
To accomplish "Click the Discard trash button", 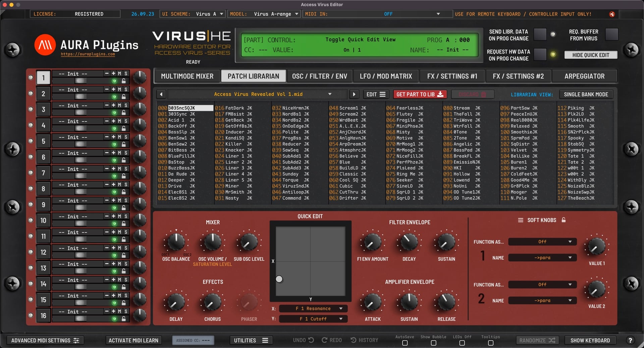I will (472, 94).
